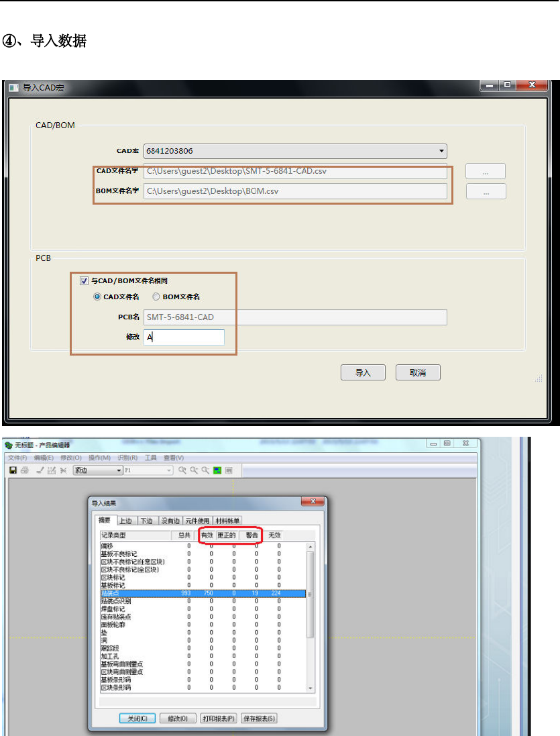Select the 面板轮廓 row
Screen dimensions: 560x736
point(203,625)
